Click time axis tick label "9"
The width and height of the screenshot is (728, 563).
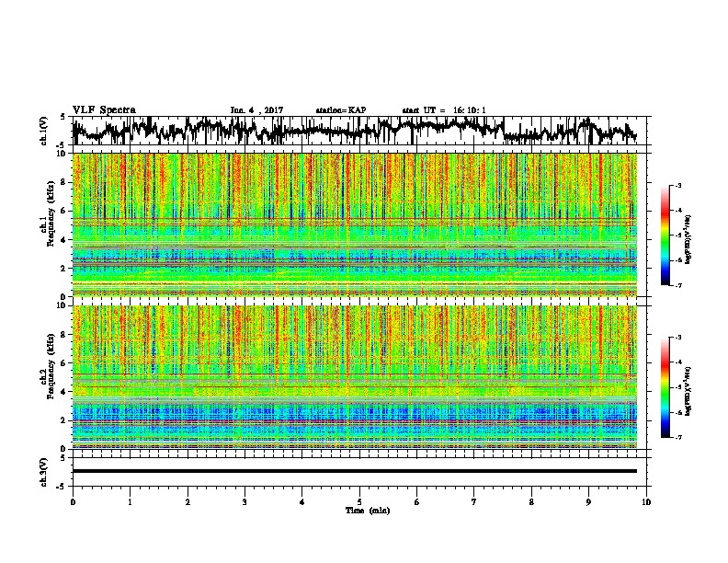[588, 502]
